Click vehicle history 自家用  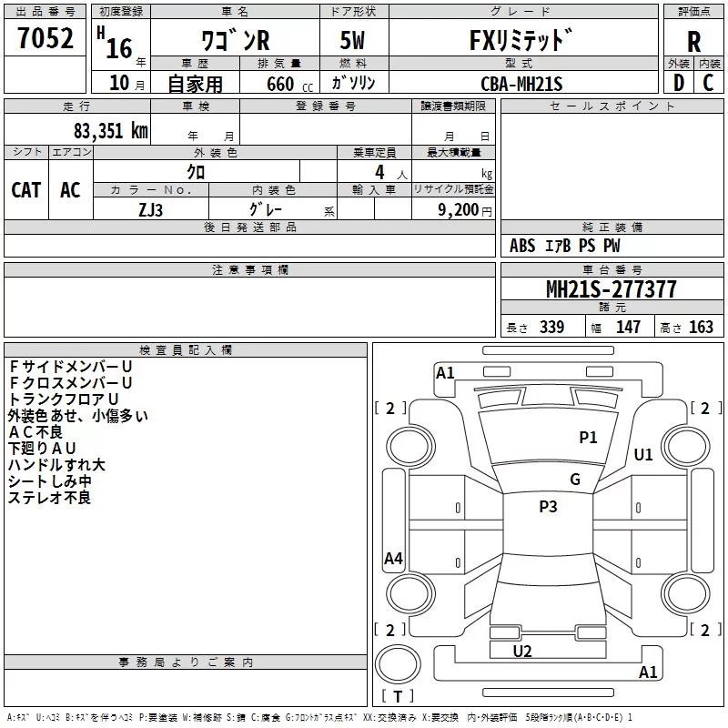click(195, 84)
